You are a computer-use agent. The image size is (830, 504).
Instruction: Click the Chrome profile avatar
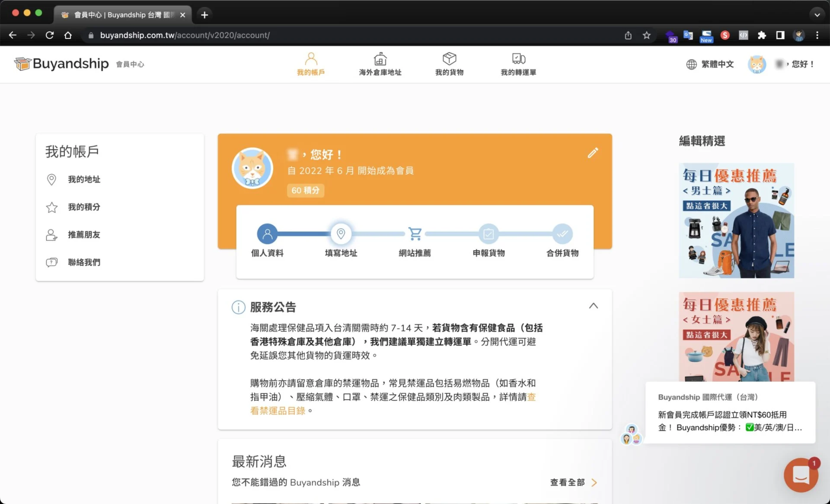[x=799, y=35]
